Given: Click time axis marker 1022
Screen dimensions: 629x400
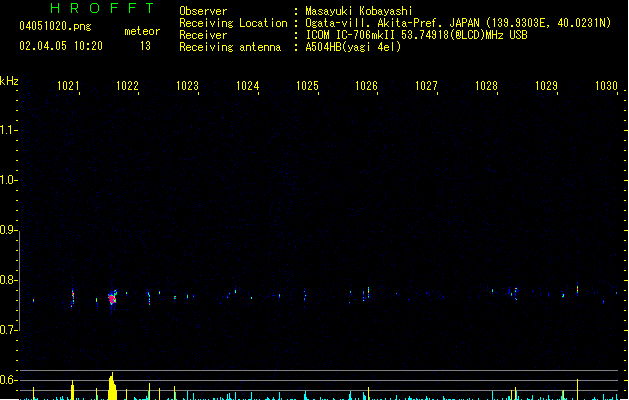Looking at the screenshot, I should point(127,86).
